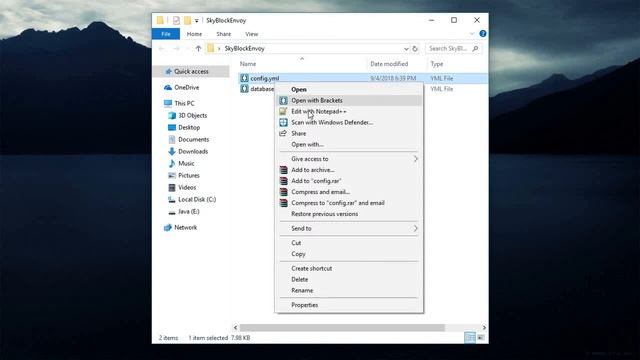Choose Copy from context menu
Screen dimensions: 640x360
[349, 254]
